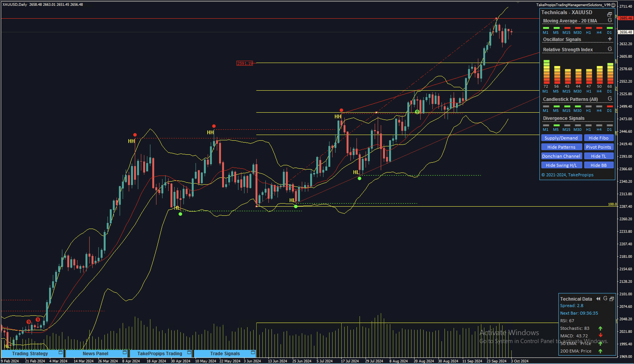Click the Spread: 2.8 readout
634x364 pixels.
point(572,305)
